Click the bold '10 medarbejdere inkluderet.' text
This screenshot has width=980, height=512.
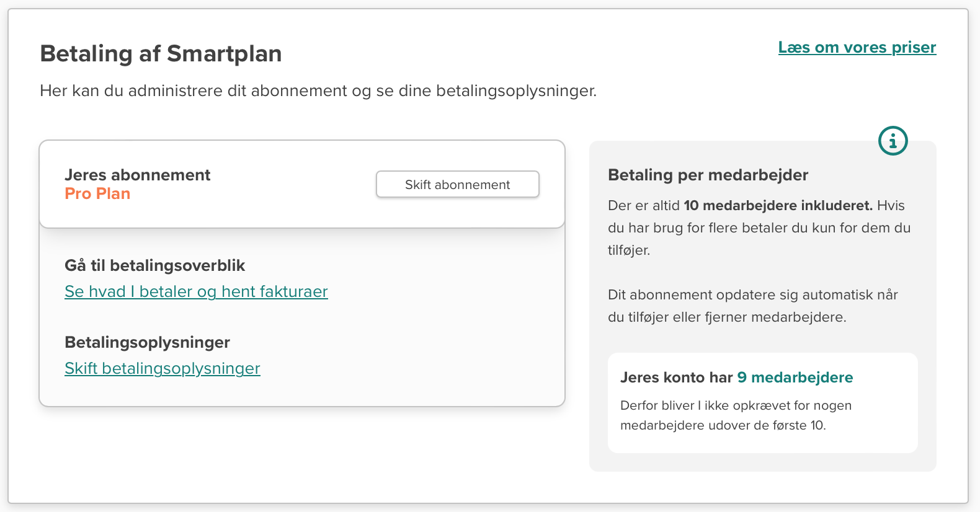(778, 206)
